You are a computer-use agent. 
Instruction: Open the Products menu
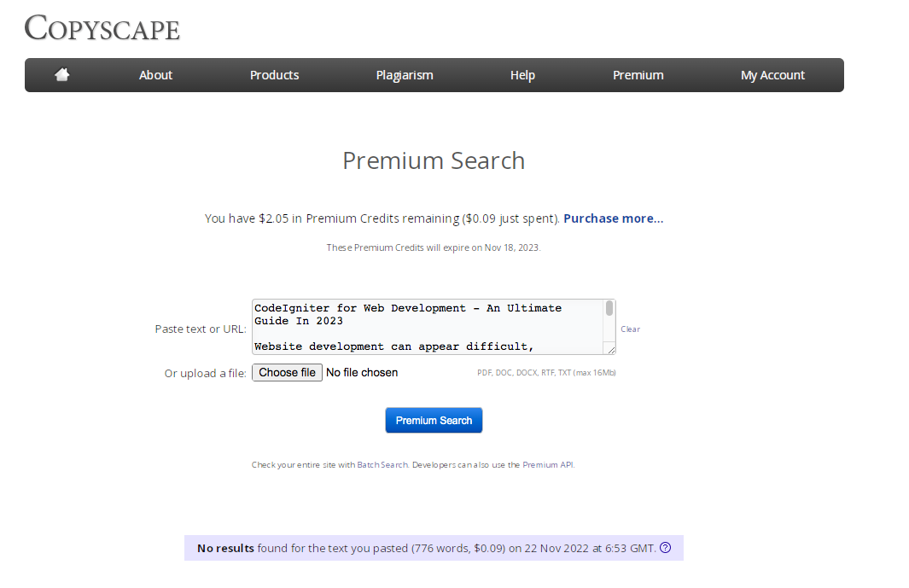click(274, 75)
